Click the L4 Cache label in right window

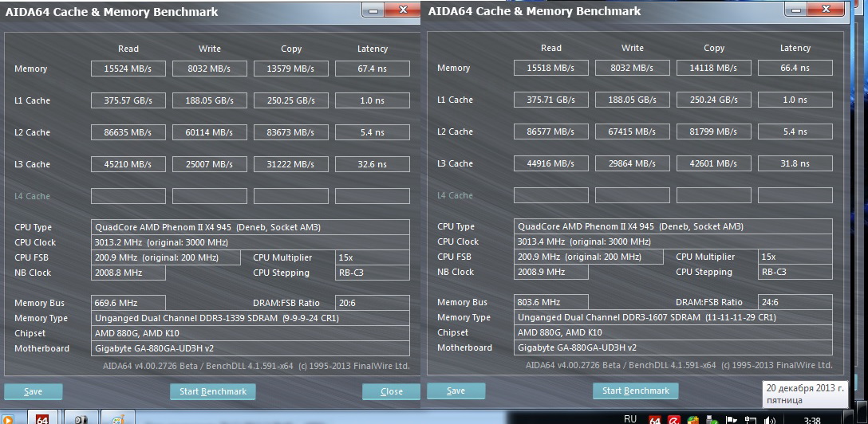pyautogui.click(x=455, y=195)
